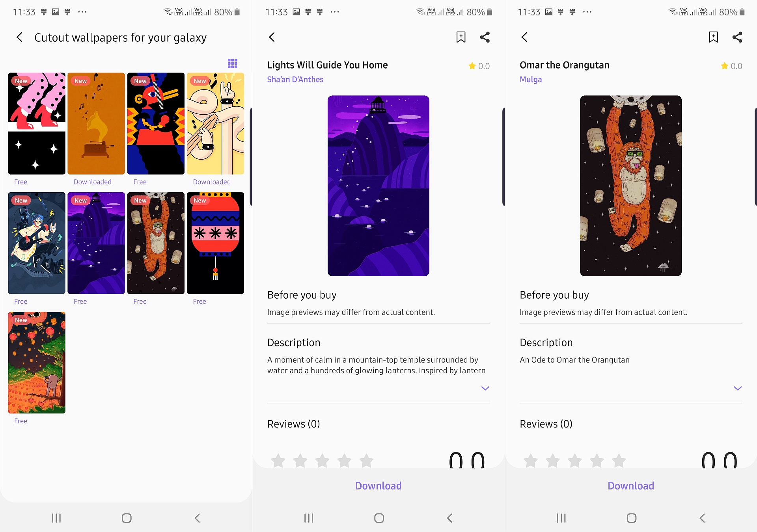Download Omar the Orangutan wallpaper

(x=631, y=486)
